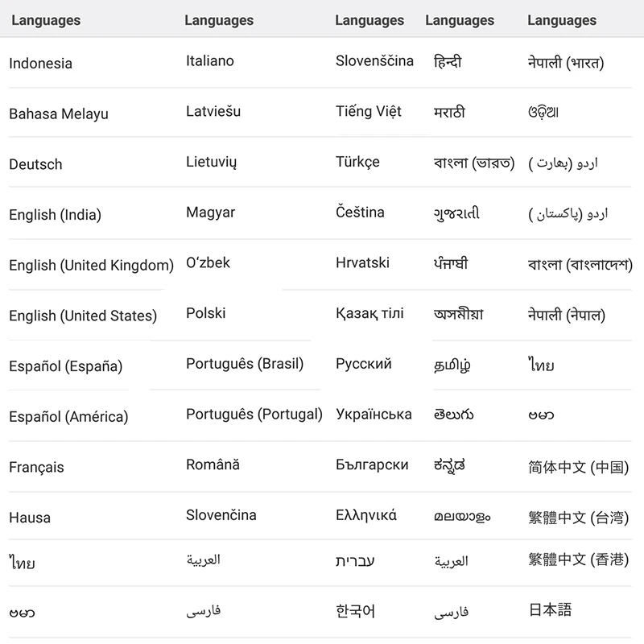Pick English (India) language
The width and height of the screenshot is (644, 644).
coord(55,215)
